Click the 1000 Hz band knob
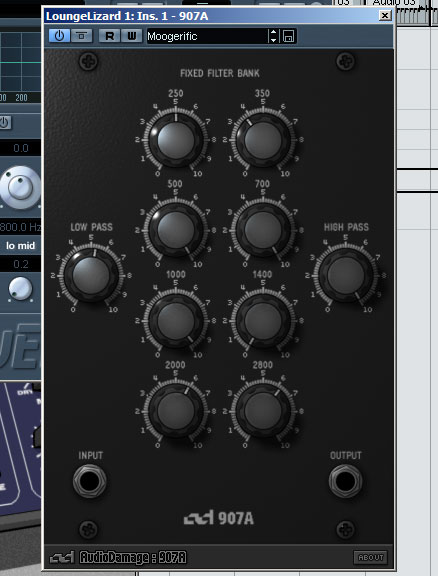 [x=176, y=321]
